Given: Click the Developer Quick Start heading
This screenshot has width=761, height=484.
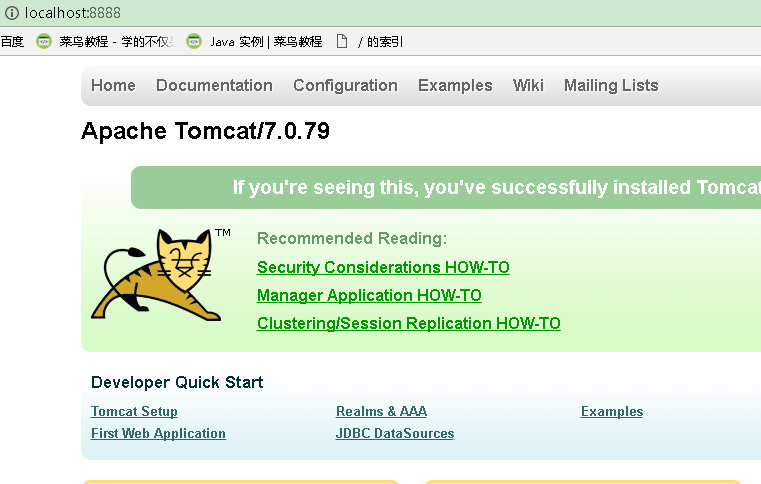Looking at the screenshot, I should click(177, 383).
